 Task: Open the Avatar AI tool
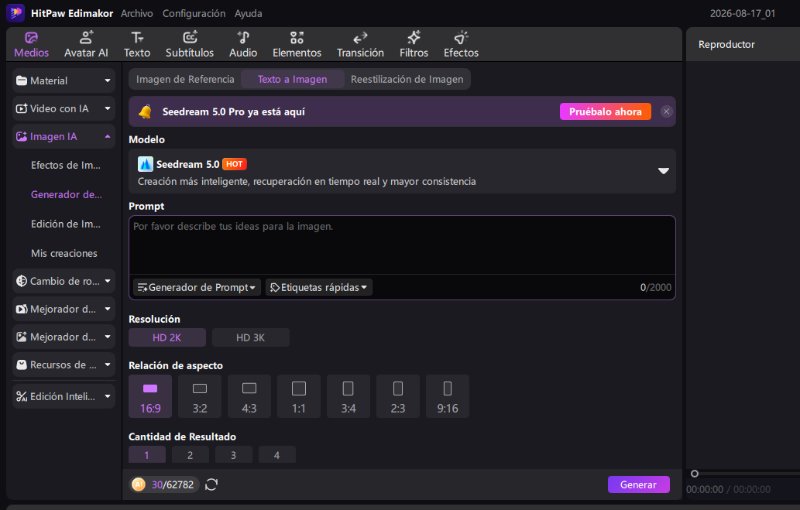coord(86,45)
